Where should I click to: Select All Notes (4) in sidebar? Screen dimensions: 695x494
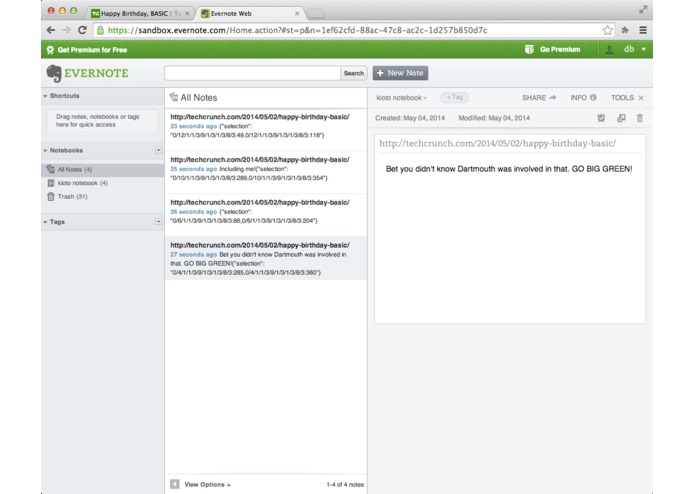(103, 170)
